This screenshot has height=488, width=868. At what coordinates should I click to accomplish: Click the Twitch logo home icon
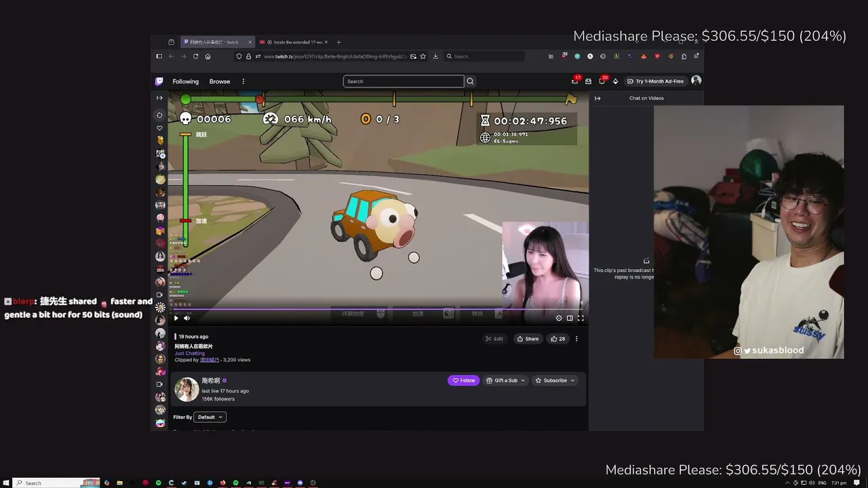[159, 81]
